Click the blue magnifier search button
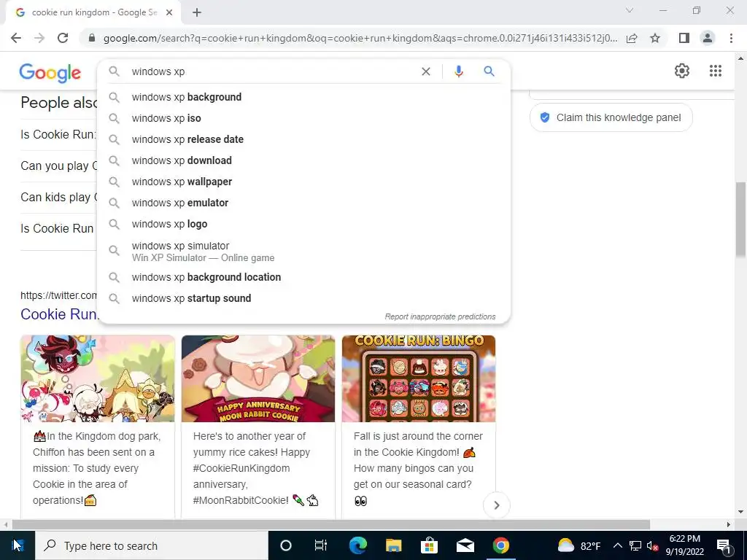This screenshot has height=560, width=747. 489,71
